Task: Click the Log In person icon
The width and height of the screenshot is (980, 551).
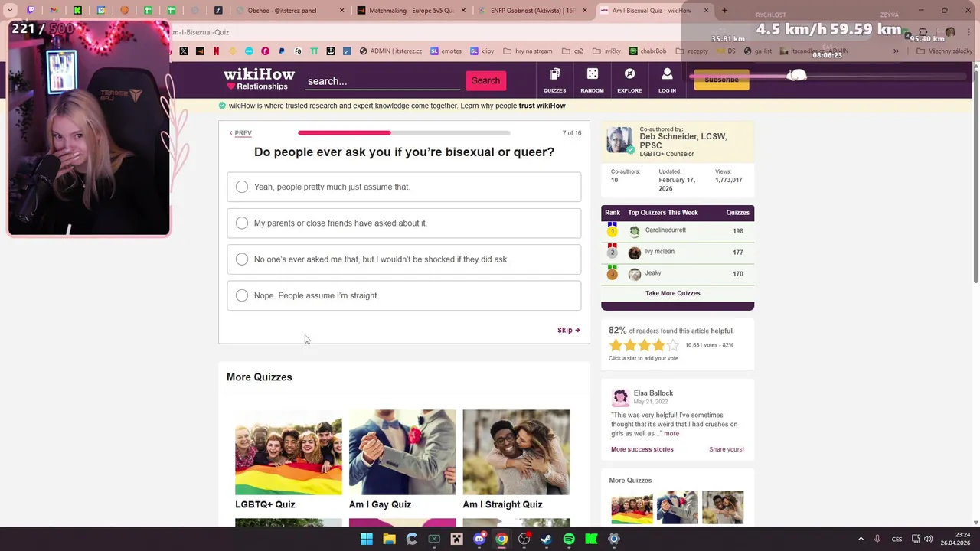Action: (667, 80)
